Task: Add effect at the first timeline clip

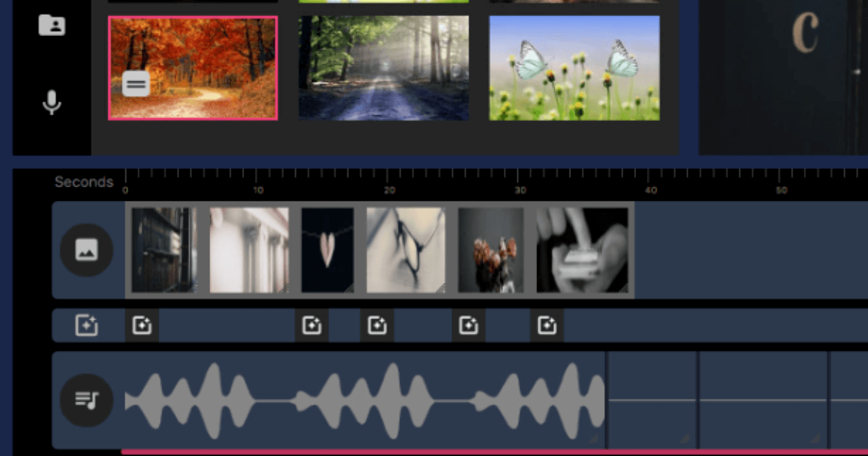Action: point(142,326)
